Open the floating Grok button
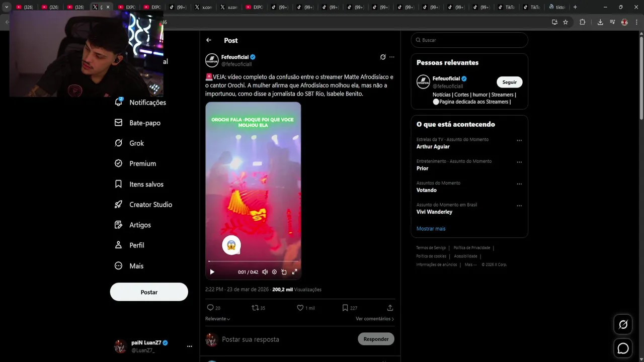644x362 pixels. tap(623, 325)
